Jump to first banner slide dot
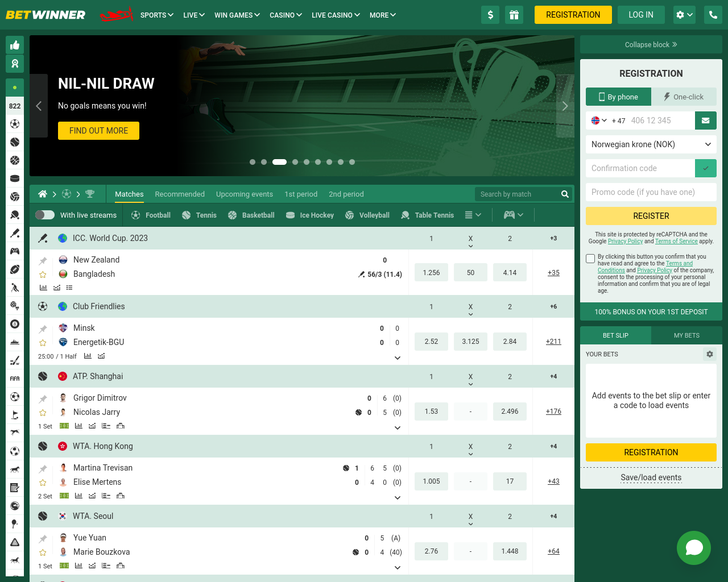 tap(253, 162)
